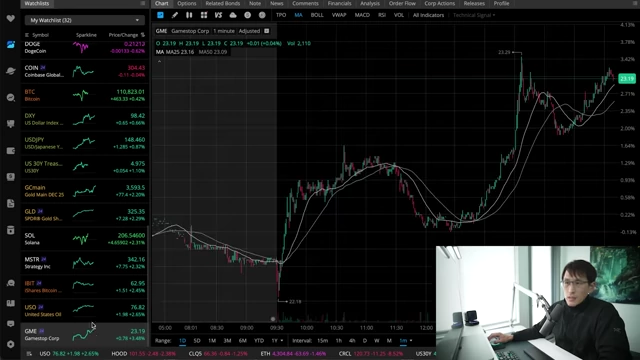This screenshot has width=640, height=360.
Task: Click the ETH ticker in bottom bar
Action: click(293, 354)
